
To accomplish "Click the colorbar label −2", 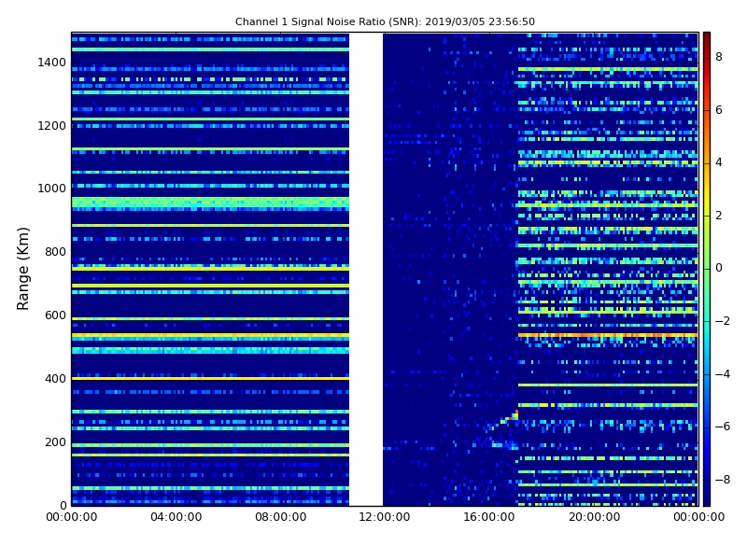I will pos(723,321).
